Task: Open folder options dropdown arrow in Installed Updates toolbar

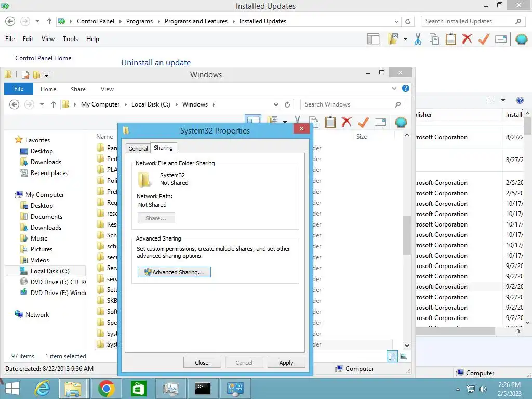Action: pos(405,39)
